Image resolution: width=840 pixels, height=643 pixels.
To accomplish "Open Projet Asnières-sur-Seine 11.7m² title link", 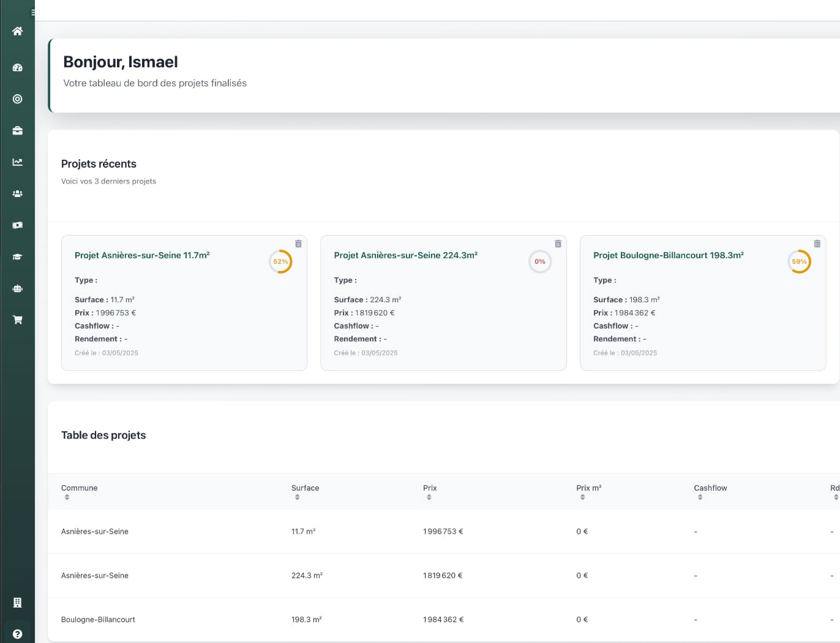I will pyautogui.click(x=142, y=255).
